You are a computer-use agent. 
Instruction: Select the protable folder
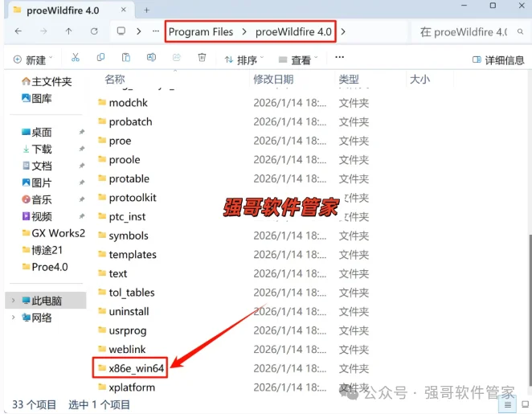124,178
